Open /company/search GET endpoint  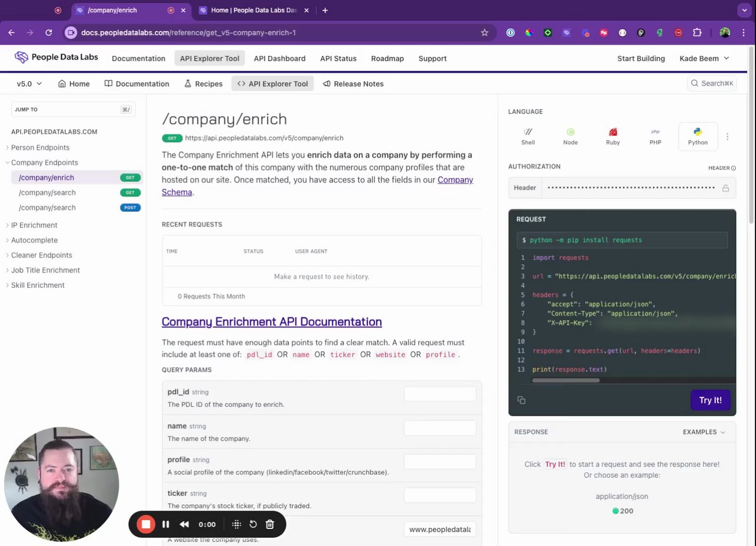[x=78, y=192]
